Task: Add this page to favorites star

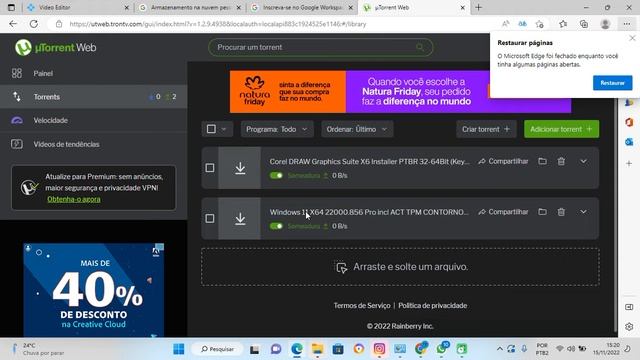Action: (540, 24)
